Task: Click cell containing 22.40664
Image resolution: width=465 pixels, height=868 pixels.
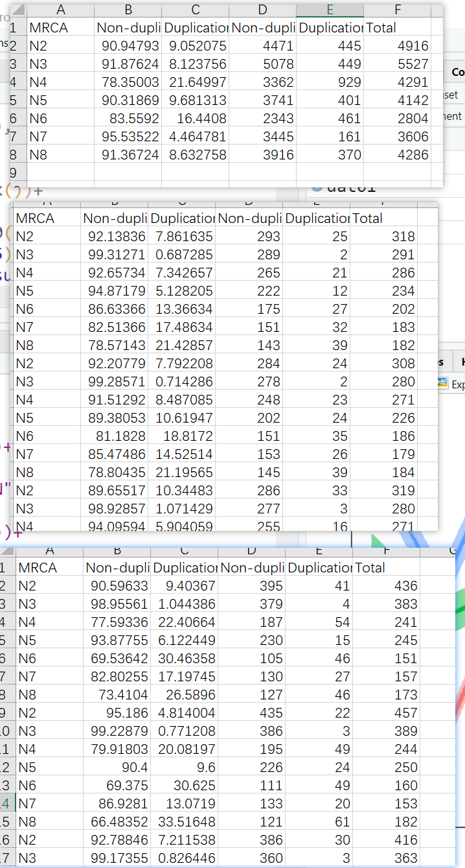Action: (x=185, y=622)
